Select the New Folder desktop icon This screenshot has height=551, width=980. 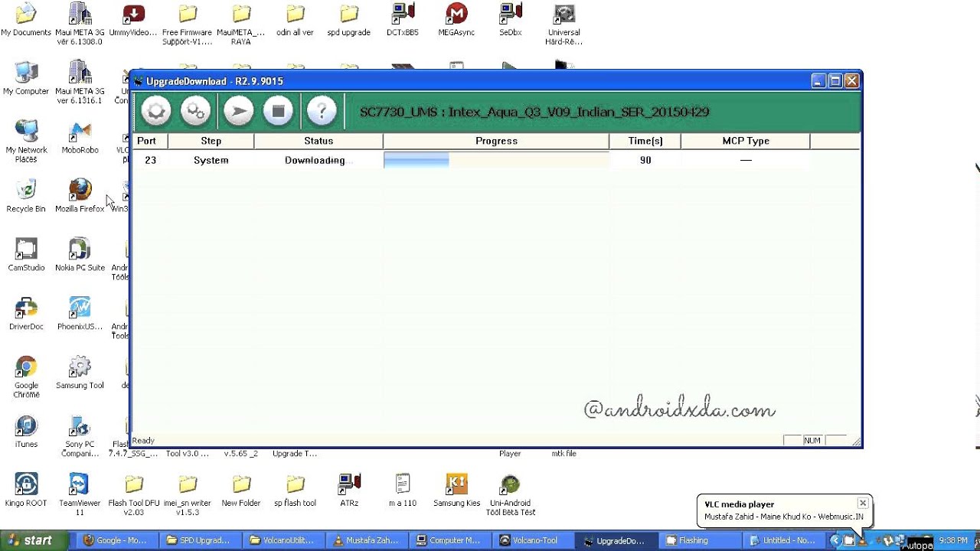click(x=241, y=490)
